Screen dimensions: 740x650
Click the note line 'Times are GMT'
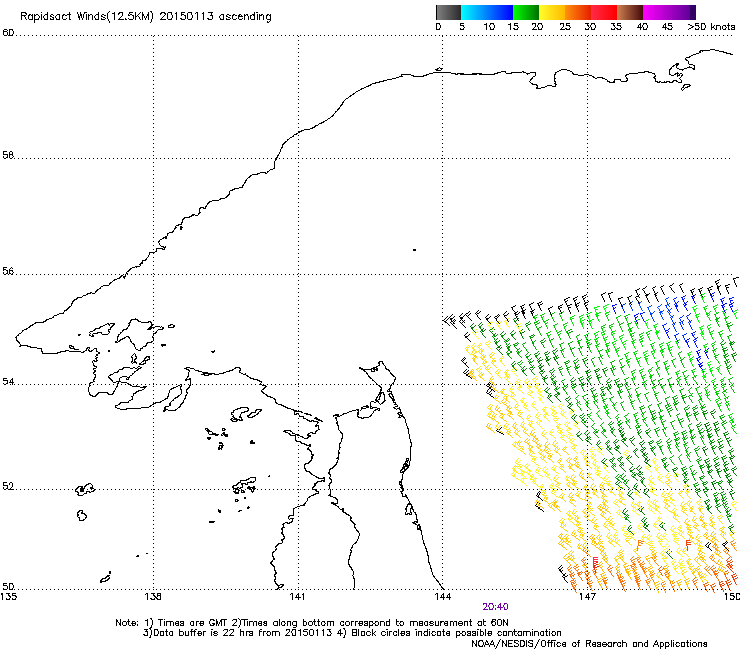coord(192,623)
